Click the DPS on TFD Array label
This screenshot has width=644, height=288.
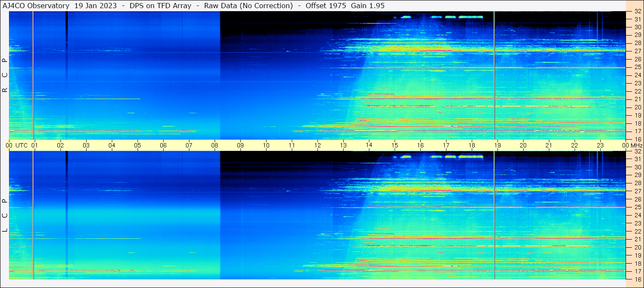click(x=160, y=6)
